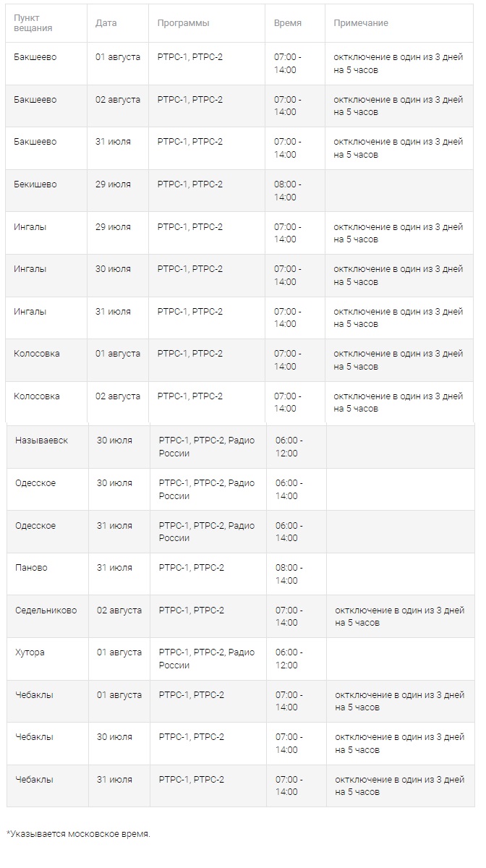Viewport: 486px width, 868px height.
Task: Click the Паново station name
Action: click(31, 568)
